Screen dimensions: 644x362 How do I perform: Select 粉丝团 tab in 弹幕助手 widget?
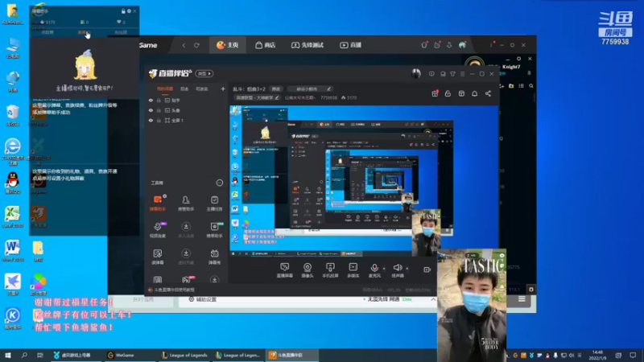[x=120, y=32]
